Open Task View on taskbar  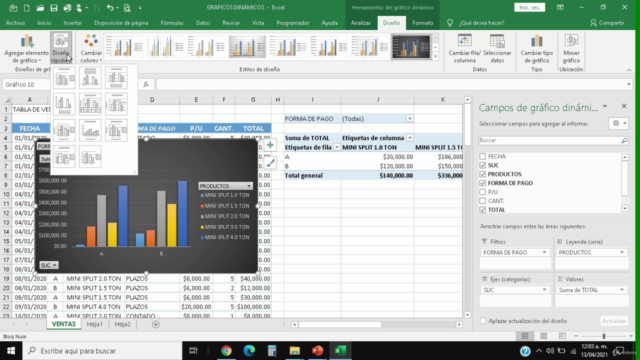click(x=193, y=351)
